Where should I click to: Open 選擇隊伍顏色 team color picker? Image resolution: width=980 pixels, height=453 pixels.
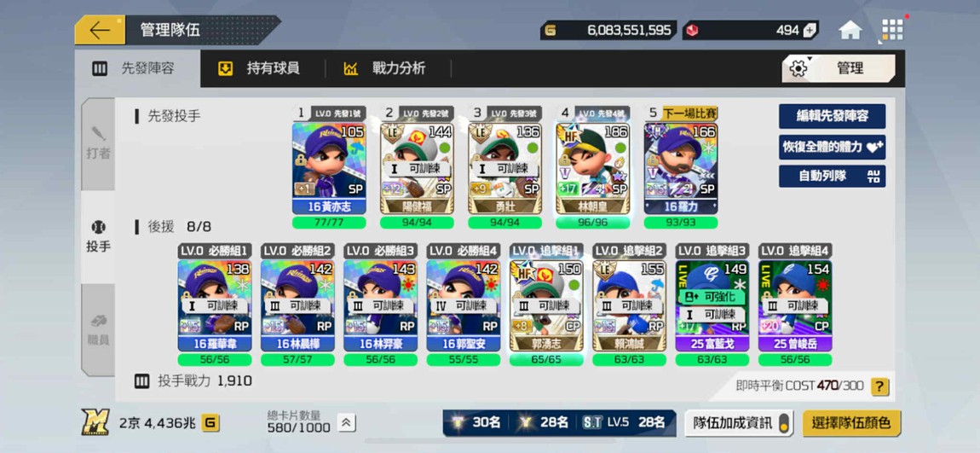click(851, 423)
